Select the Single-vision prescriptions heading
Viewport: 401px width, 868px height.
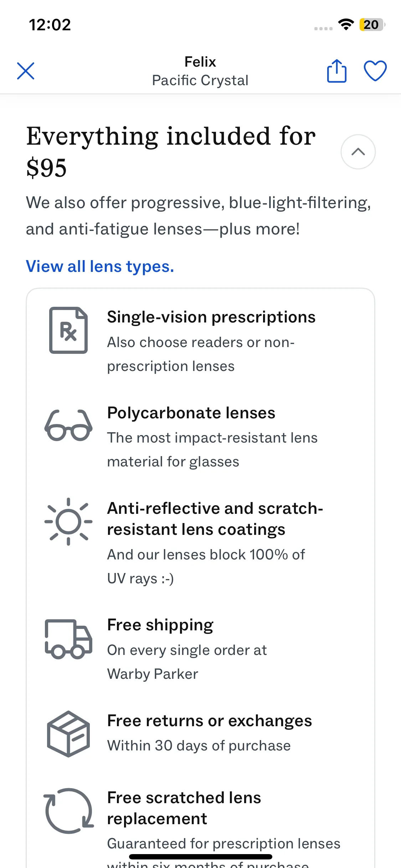[x=211, y=317]
